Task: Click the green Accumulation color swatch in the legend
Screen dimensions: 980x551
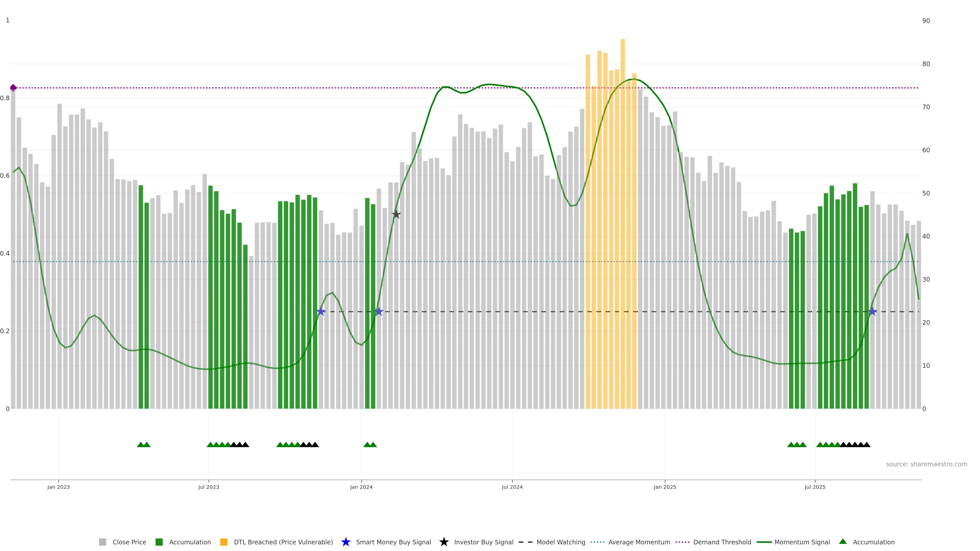Action: 159,542
